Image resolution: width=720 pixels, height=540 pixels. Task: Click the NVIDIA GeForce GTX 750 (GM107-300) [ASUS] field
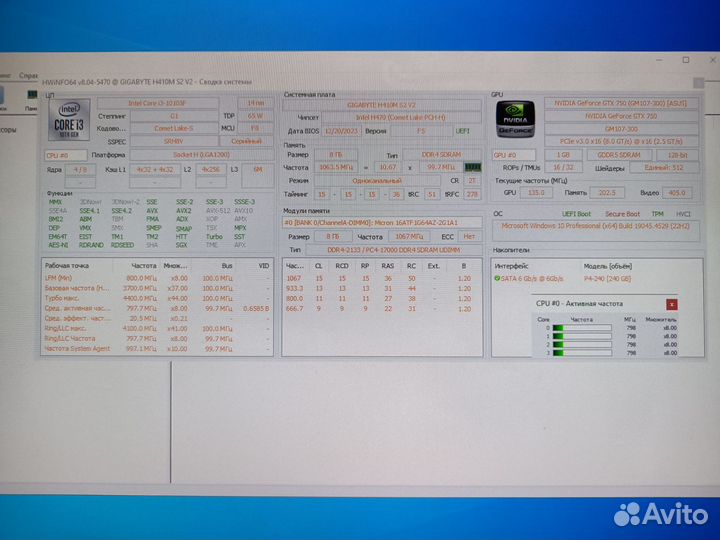pos(621,103)
